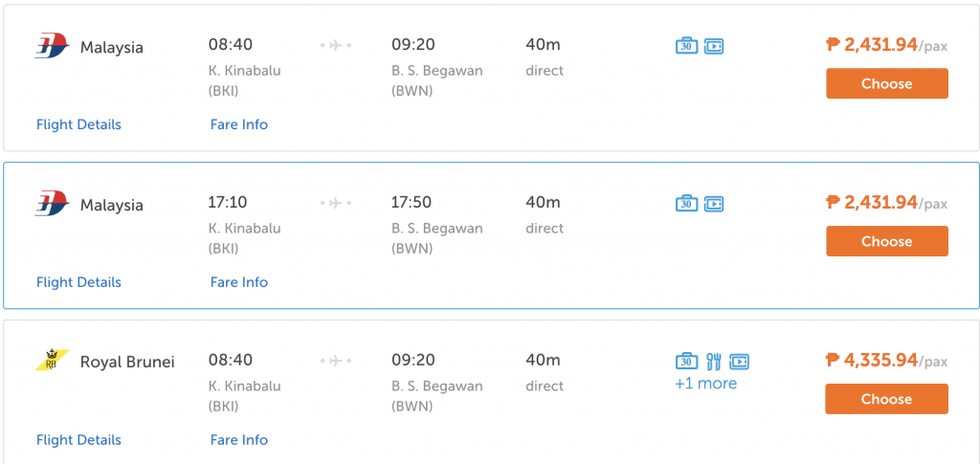Click entertainment icon on 17:10 Malaysia flight
Viewport: 980px width, 464px height.
click(x=714, y=204)
